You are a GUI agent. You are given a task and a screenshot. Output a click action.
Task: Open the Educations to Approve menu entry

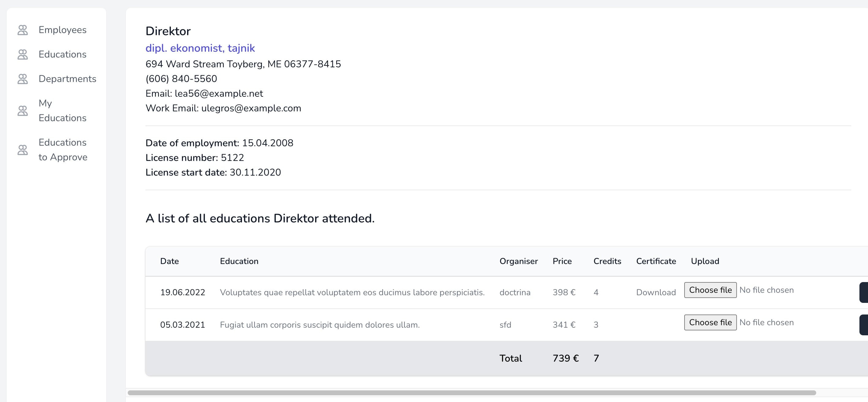pyautogui.click(x=63, y=150)
